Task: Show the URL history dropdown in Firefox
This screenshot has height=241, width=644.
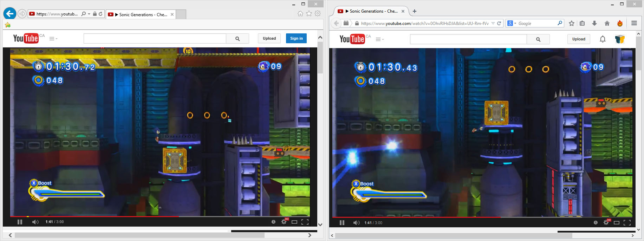Action: [493, 24]
